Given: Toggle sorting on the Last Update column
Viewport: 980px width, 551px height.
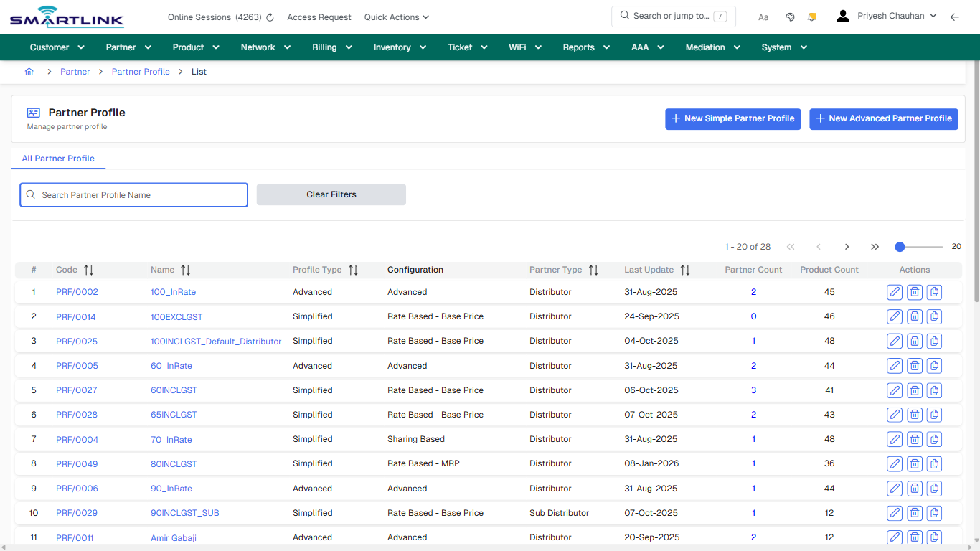Looking at the screenshot, I should 684,270.
